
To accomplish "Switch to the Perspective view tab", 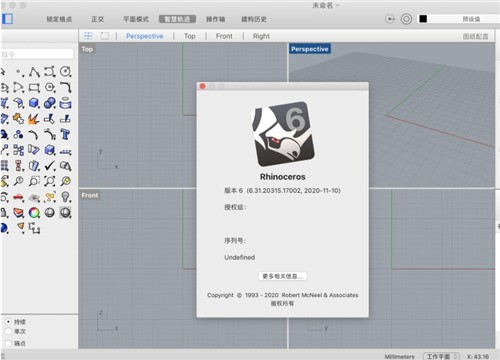I will click(145, 36).
